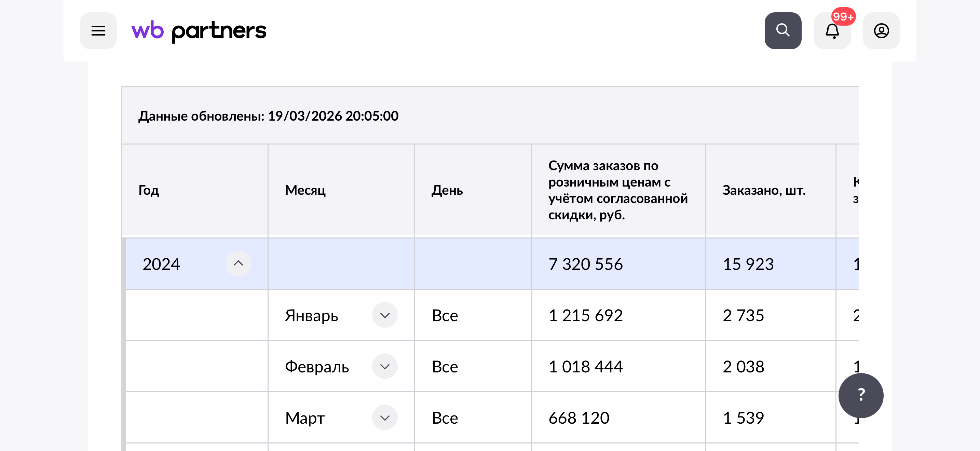Select the 2 038 February ordered cell
The width and height of the screenshot is (980, 451).
coord(743,367)
